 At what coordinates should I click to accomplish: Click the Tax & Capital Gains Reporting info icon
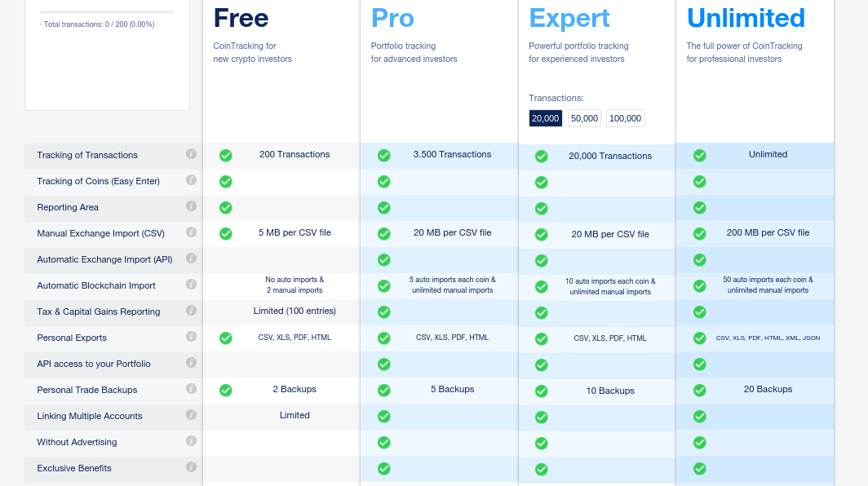(191, 311)
